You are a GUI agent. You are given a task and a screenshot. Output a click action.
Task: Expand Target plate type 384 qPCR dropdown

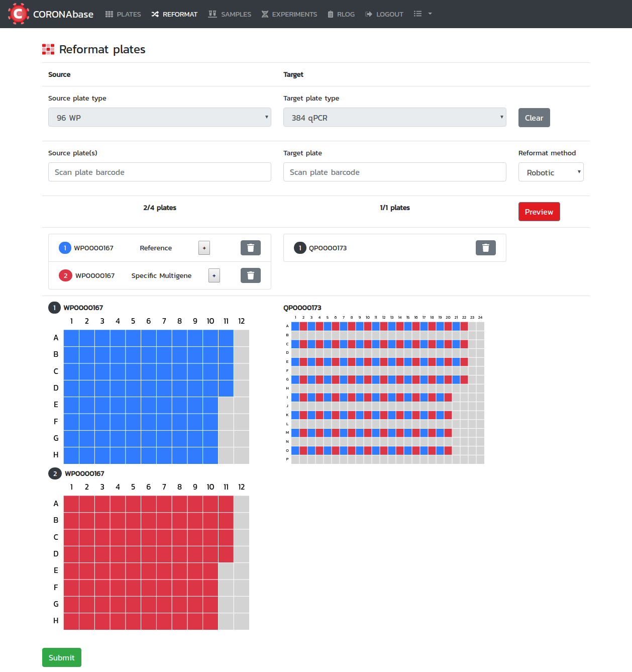click(x=394, y=118)
